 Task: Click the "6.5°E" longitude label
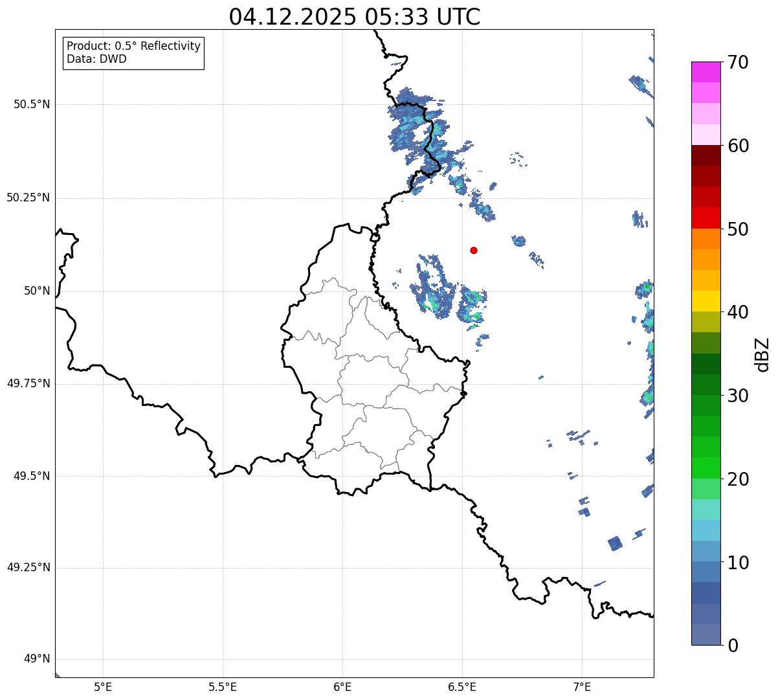pyautogui.click(x=462, y=686)
